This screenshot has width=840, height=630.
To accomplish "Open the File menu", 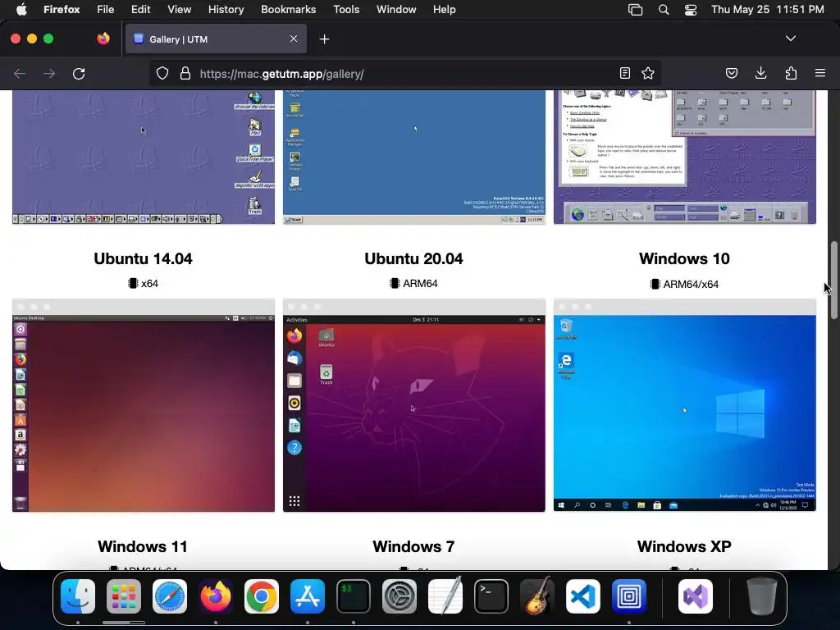I will pos(106,10).
